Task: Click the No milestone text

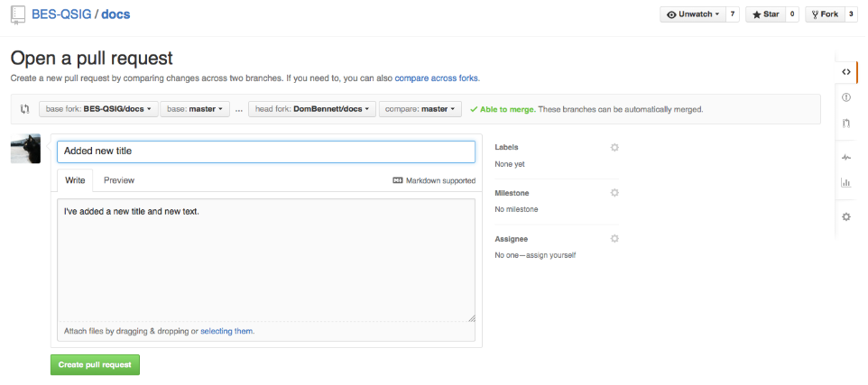Action: [x=516, y=210]
